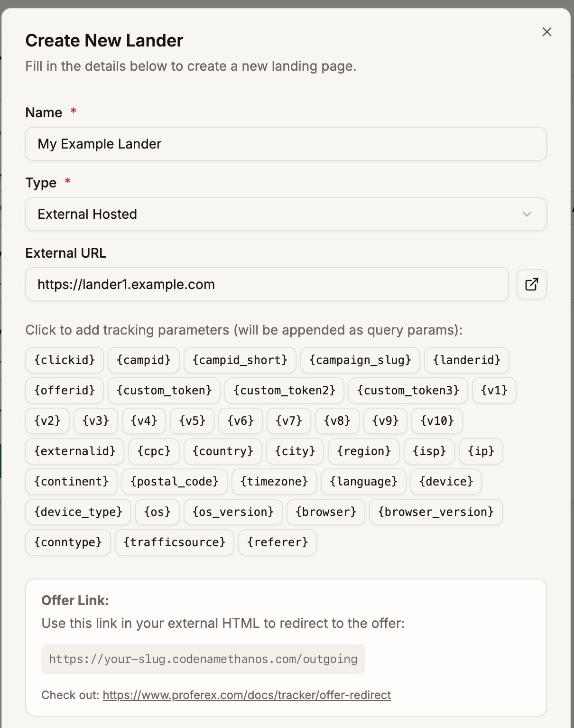Add the {v7} parameter
Screen dimensions: 574x728
pos(289,420)
